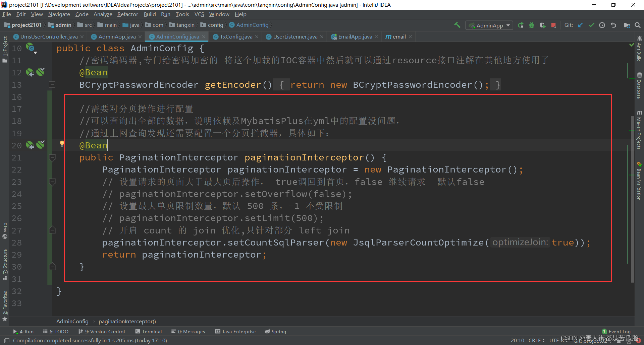Click Run with Coverage shield icon
The height and width of the screenshot is (345, 644).
(542, 25)
